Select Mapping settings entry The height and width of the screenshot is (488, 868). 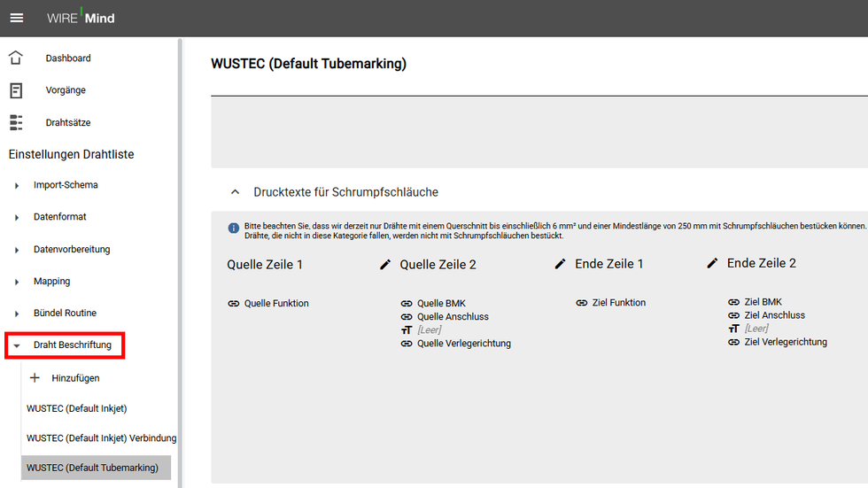click(x=51, y=281)
